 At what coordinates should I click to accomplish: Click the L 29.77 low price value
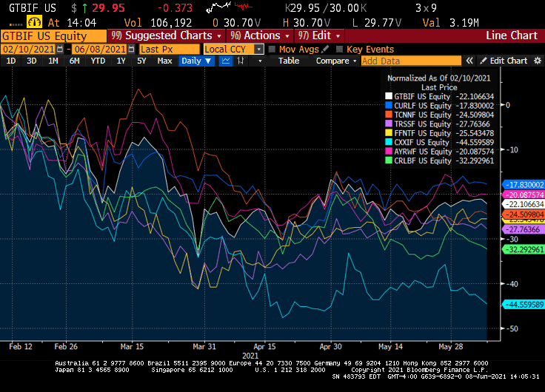[x=377, y=23]
